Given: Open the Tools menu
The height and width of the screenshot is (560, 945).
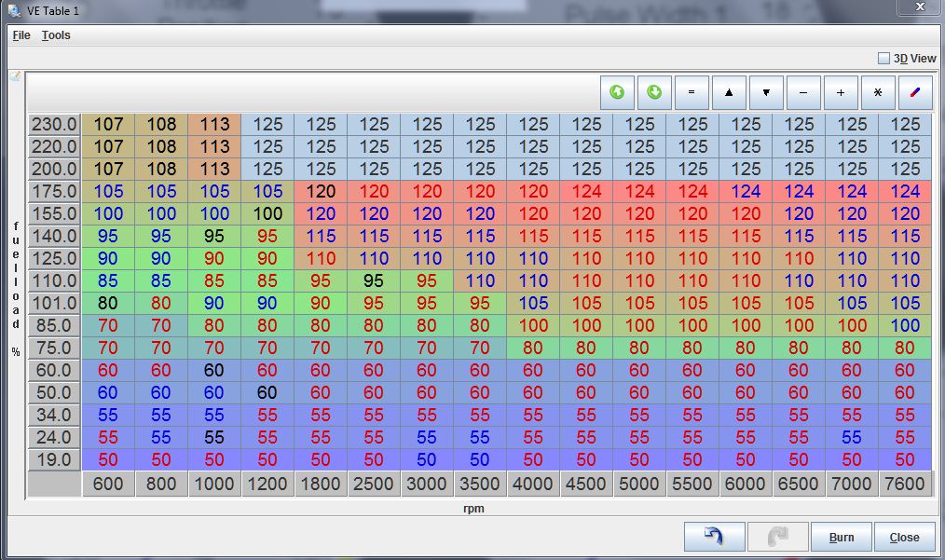Looking at the screenshot, I should (x=56, y=35).
